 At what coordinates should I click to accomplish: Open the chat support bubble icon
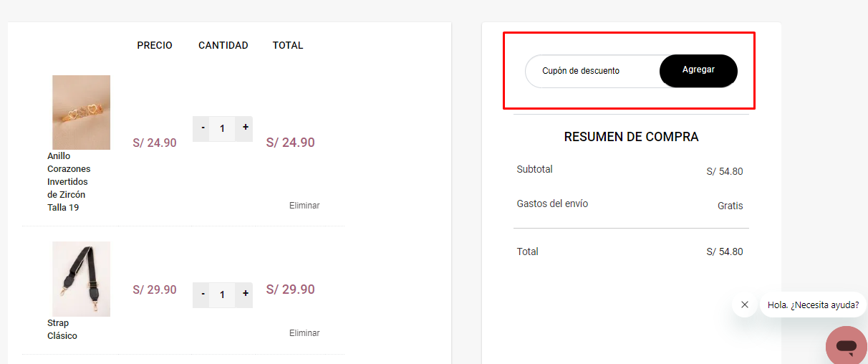[x=847, y=347]
